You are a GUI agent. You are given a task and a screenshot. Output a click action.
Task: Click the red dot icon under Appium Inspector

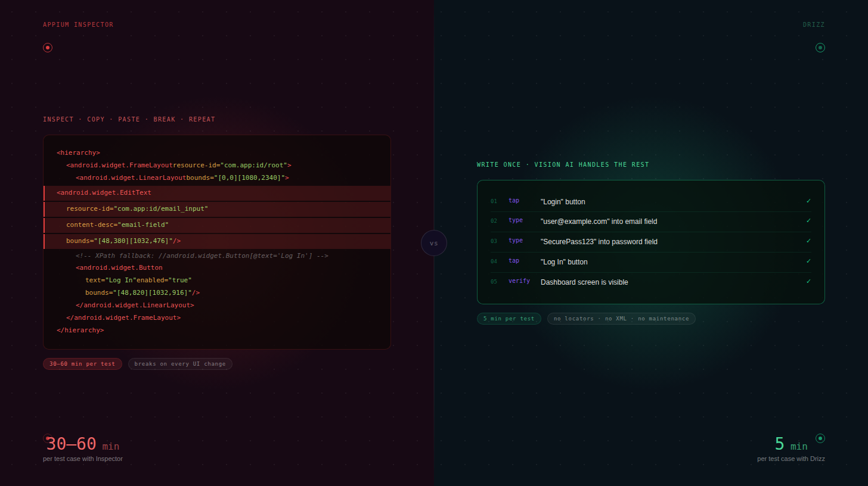click(x=48, y=48)
